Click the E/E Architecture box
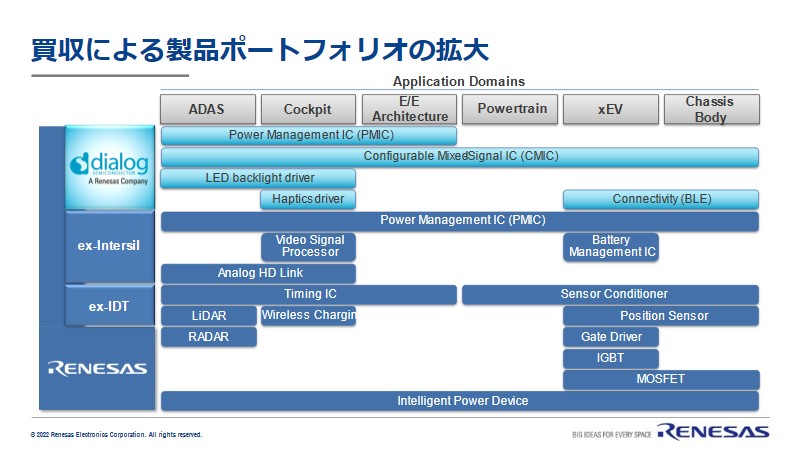Viewport: 800px width, 451px height. pyautogui.click(x=409, y=109)
